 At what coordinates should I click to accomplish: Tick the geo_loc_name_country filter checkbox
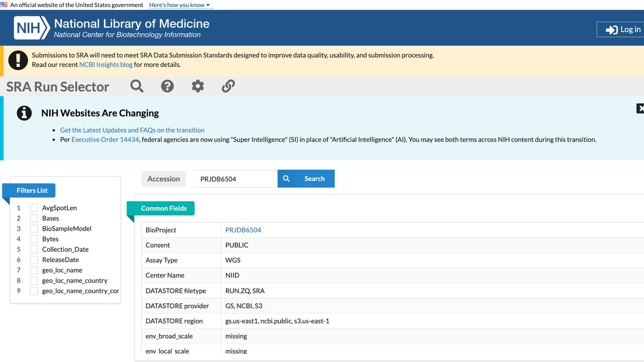pyautogui.click(x=34, y=281)
